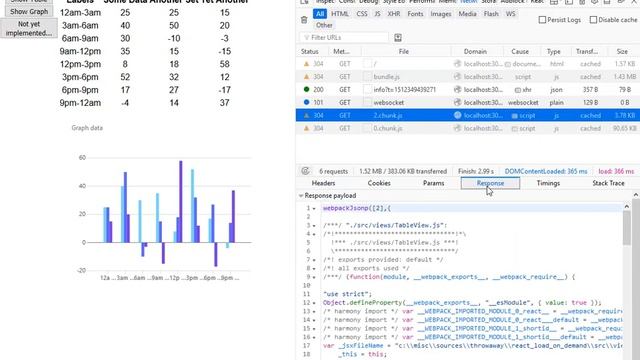Toggle the Other request filter
640x360 pixels.
pyautogui.click(x=324, y=25)
